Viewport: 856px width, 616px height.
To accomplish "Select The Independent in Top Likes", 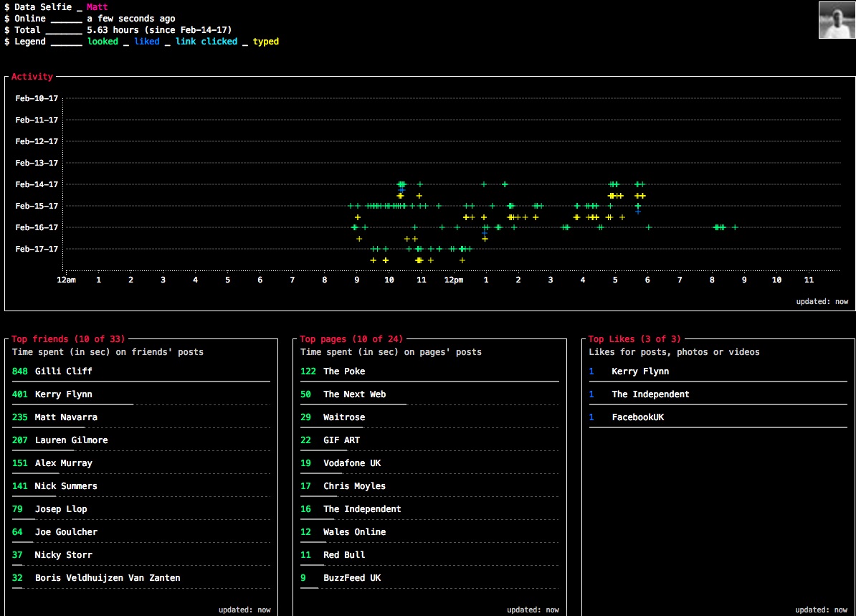I will 650,394.
